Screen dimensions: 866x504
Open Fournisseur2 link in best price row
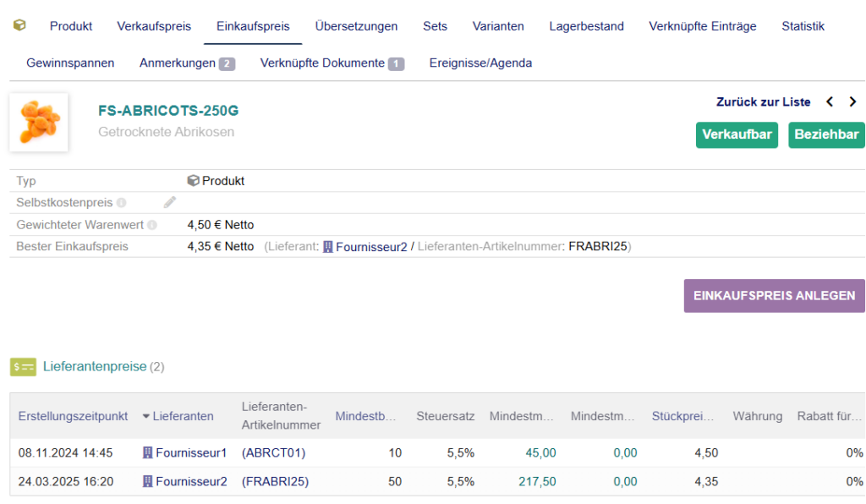(371, 247)
